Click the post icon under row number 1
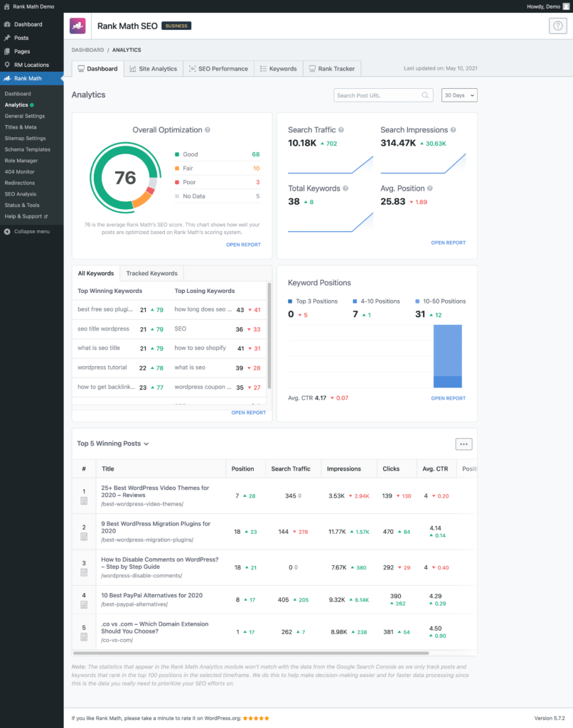 click(84, 500)
